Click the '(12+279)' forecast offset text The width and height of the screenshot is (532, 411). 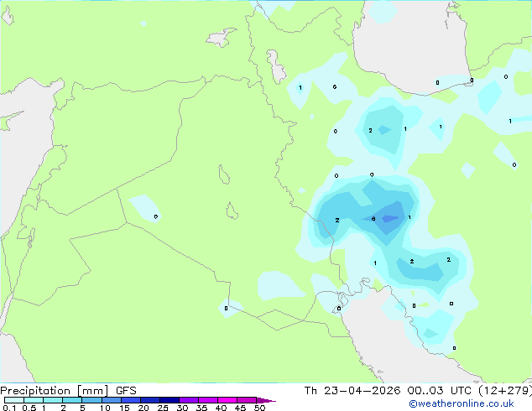(505, 391)
